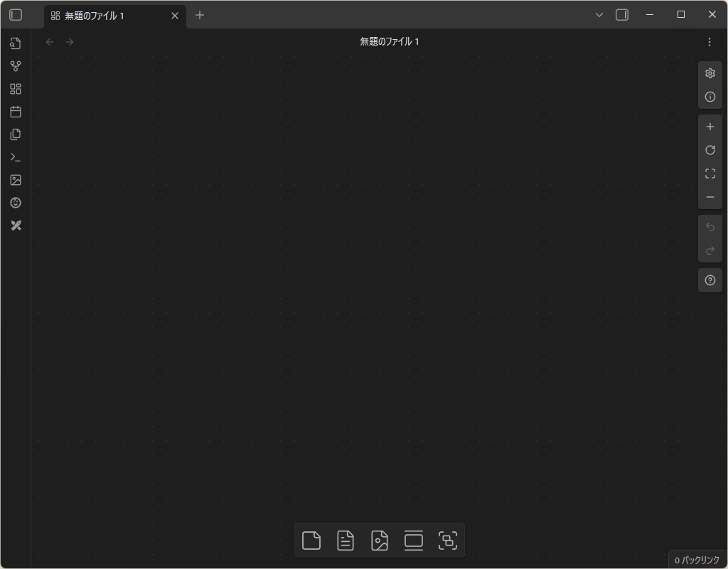
Task: Reset canvas zoom with circular arrow
Action: (x=710, y=150)
